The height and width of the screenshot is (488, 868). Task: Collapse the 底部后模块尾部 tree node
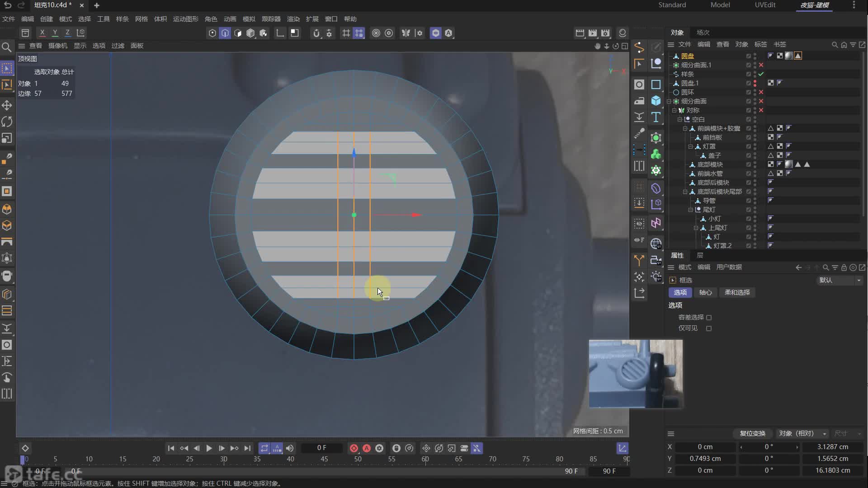[x=685, y=192]
